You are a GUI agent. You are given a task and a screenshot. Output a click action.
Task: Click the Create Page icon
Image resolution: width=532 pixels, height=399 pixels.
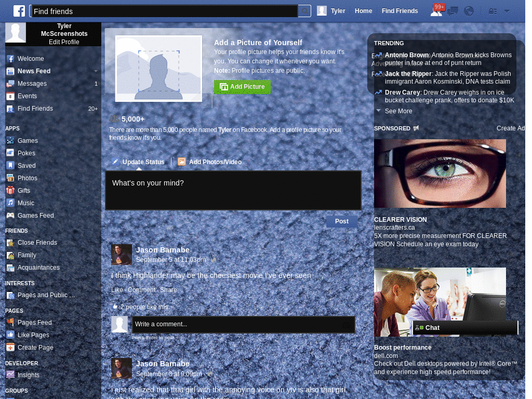pos(10,348)
